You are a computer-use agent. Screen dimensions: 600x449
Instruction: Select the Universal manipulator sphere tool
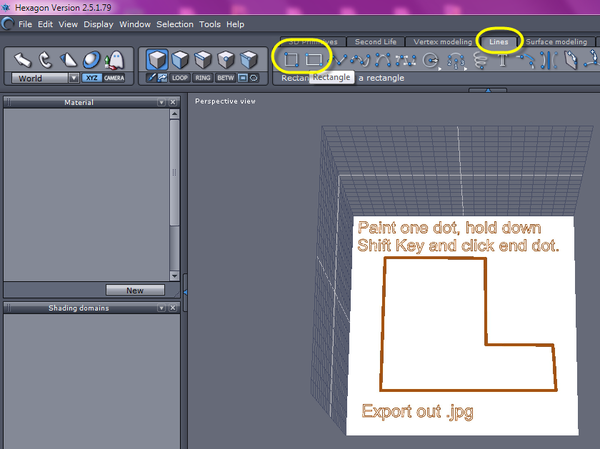tap(91, 60)
